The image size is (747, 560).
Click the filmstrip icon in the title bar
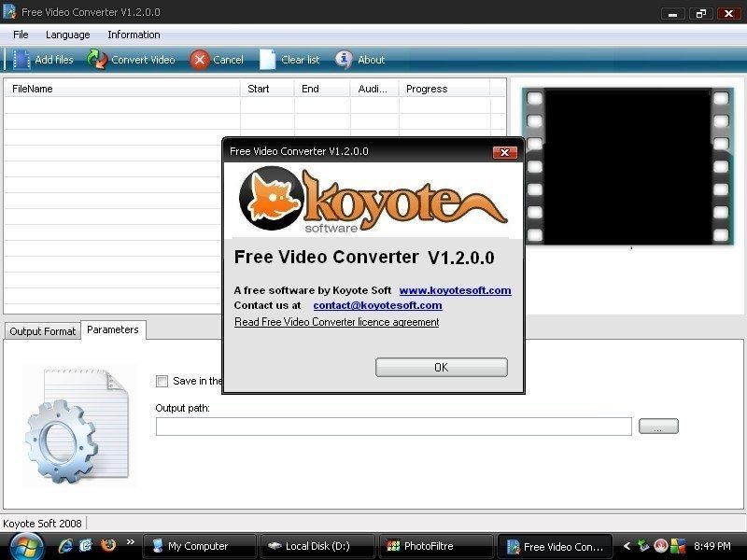(x=8, y=12)
